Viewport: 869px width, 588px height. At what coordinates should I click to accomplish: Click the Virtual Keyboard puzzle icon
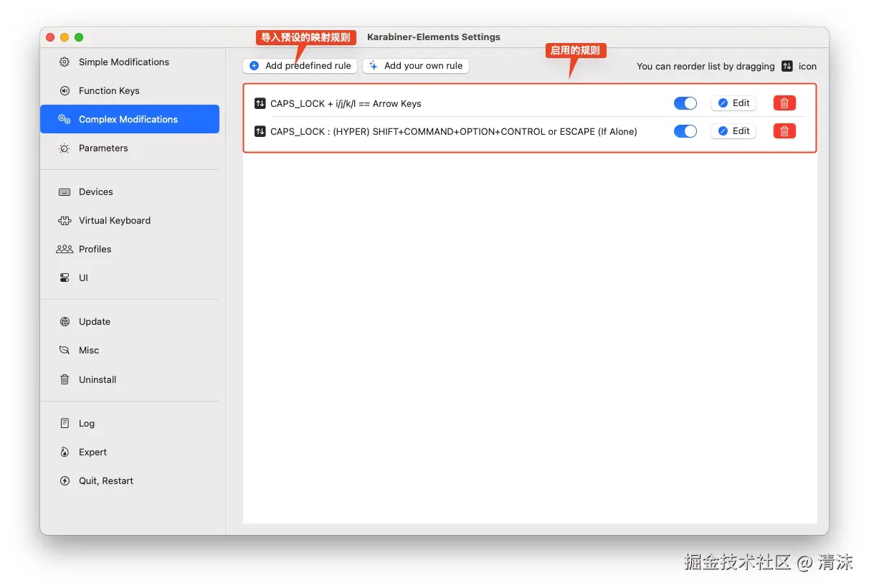(65, 221)
